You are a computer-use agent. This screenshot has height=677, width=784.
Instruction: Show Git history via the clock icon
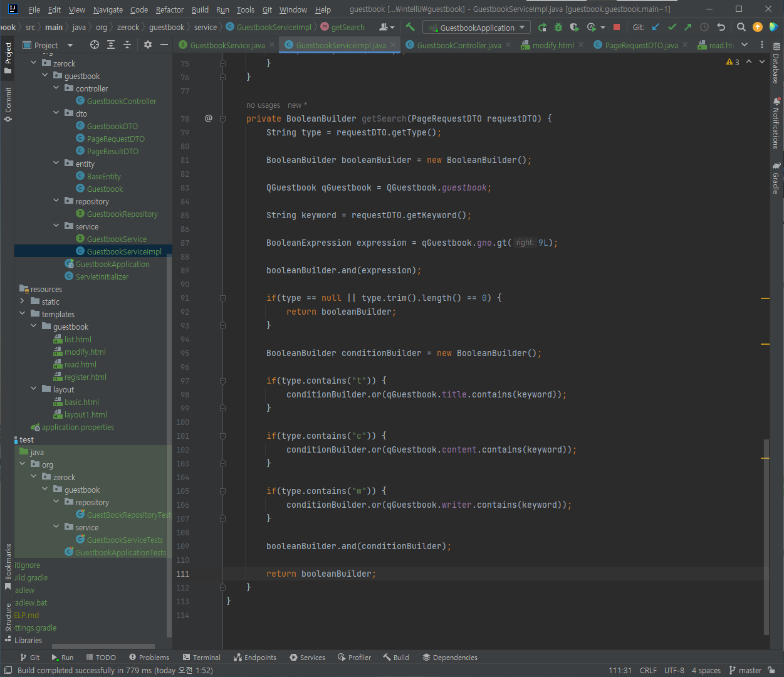click(704, 27)
